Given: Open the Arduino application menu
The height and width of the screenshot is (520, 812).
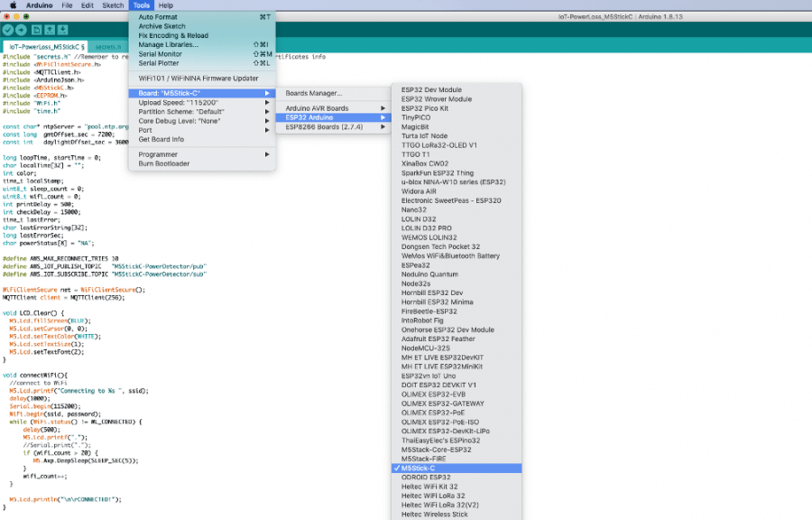Looking at the screenshot, I should pyautogui.click(x=40, y=5).
